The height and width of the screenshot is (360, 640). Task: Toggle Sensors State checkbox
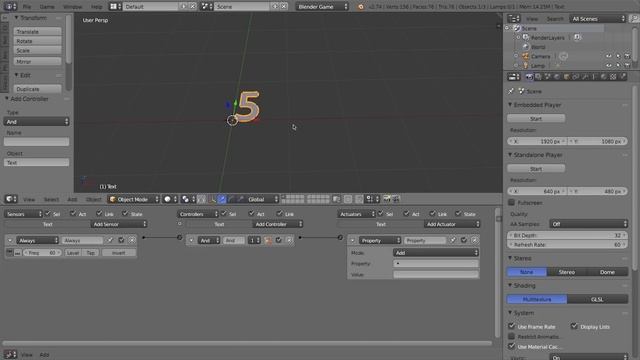(125, 213)
